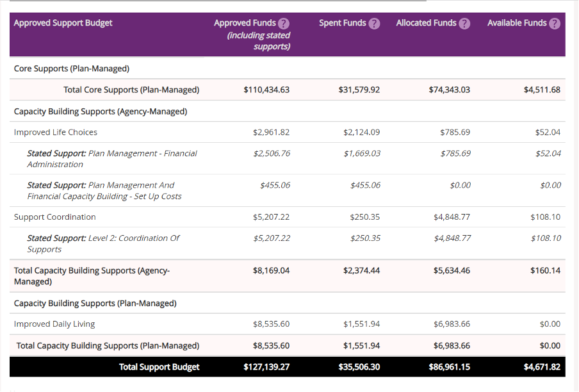Click the $86,961.15 total allocated funds

point(449,367)
